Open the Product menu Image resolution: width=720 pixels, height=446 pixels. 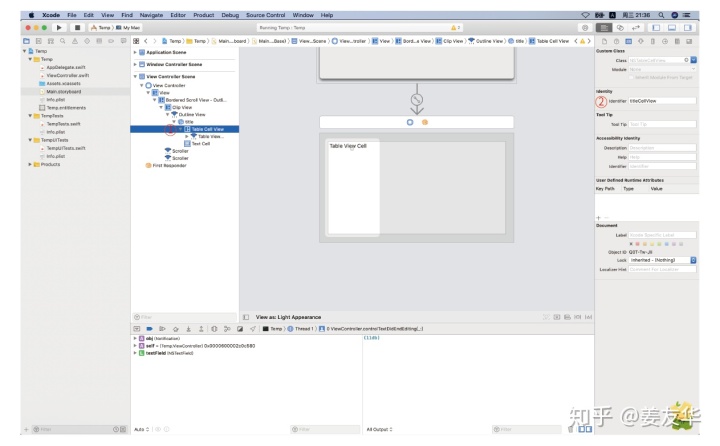point(203,15)
